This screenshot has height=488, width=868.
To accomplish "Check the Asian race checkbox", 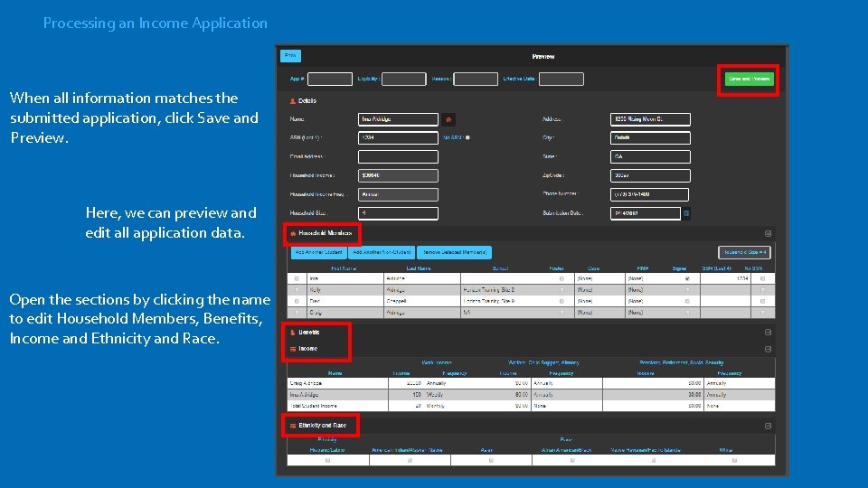I will [491, 460].
